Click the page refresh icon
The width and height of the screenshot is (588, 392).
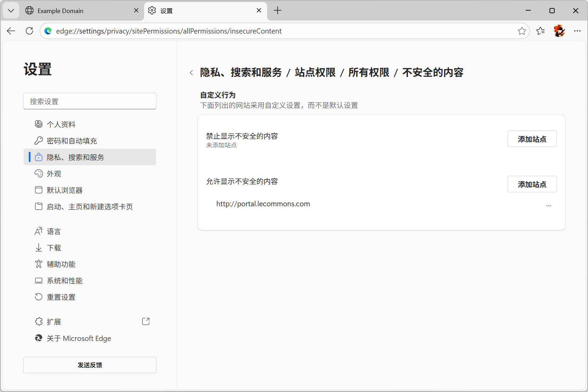29,31
